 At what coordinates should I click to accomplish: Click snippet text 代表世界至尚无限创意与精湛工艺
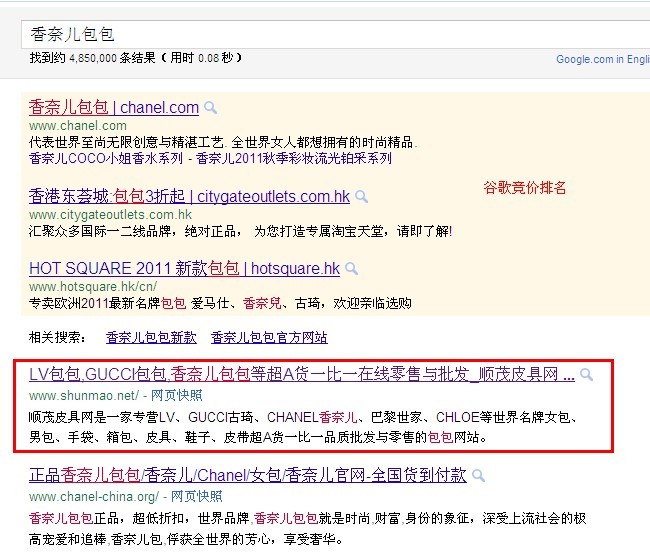coord(126,143)
